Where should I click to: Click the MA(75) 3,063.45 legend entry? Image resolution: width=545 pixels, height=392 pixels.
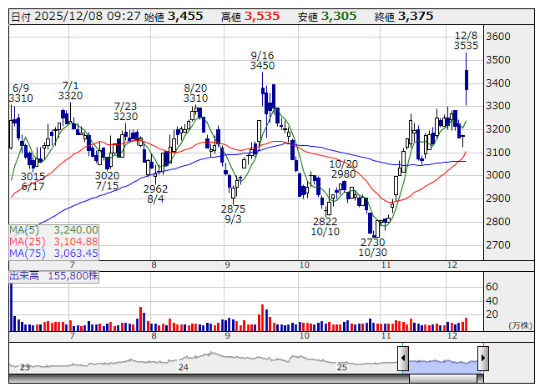click(53, 253)
